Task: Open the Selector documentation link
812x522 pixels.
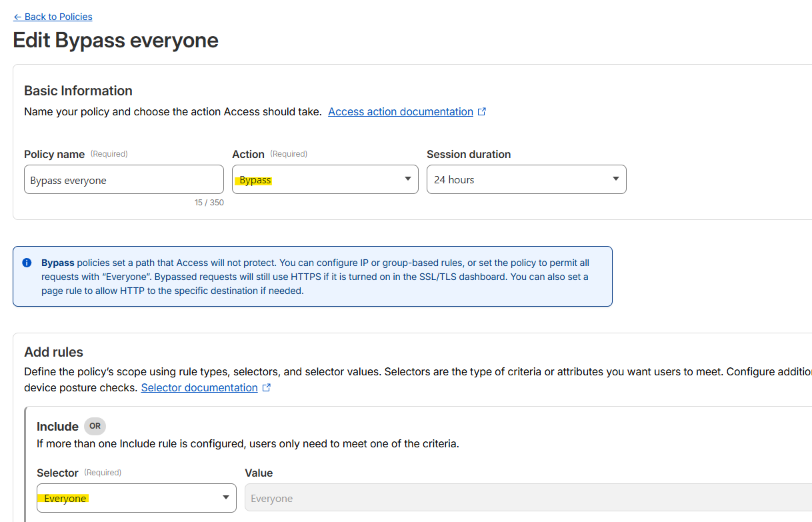Action: click(199, 388)
